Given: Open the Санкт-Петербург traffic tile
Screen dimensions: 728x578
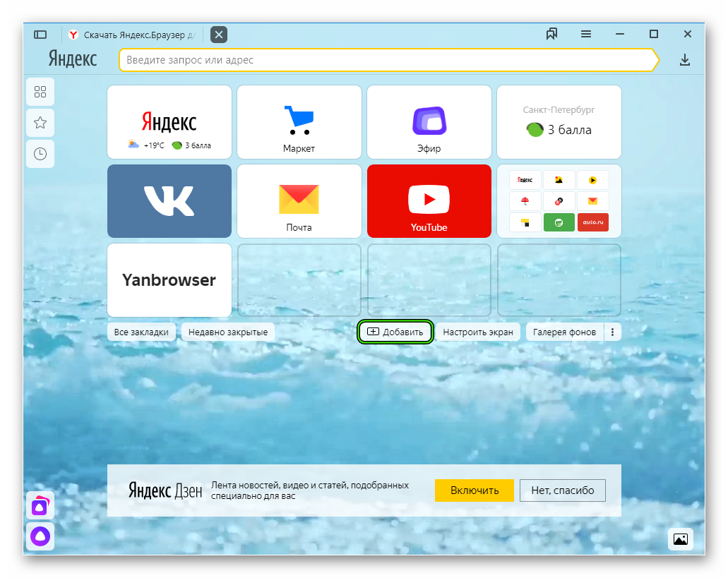Looking at the screenshot, I should (559, 123).
